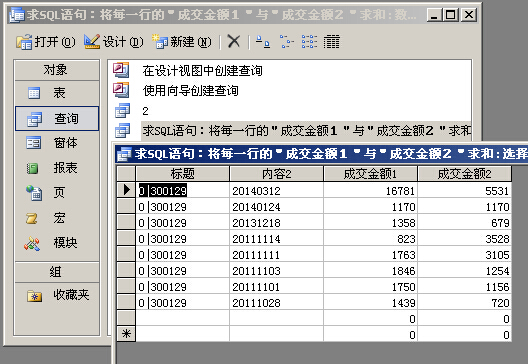
Task: Switch to small icons view
Action: point(286,42)
